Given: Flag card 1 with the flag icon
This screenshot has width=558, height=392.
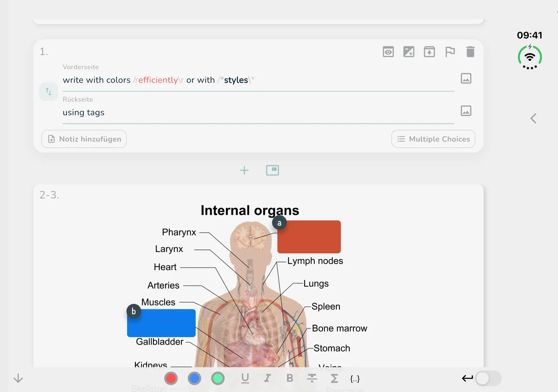Looking at the screenshot, I should pyautogui.click(x=450, y=52).
